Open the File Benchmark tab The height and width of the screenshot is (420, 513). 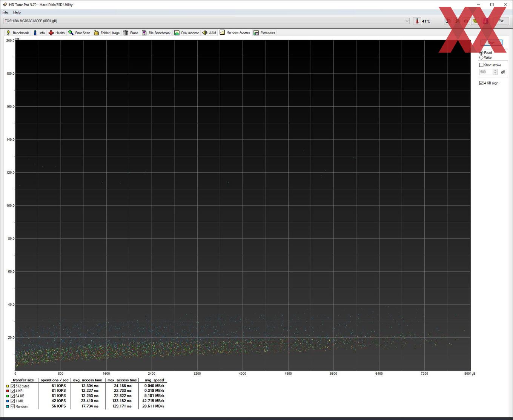point(156,33)
